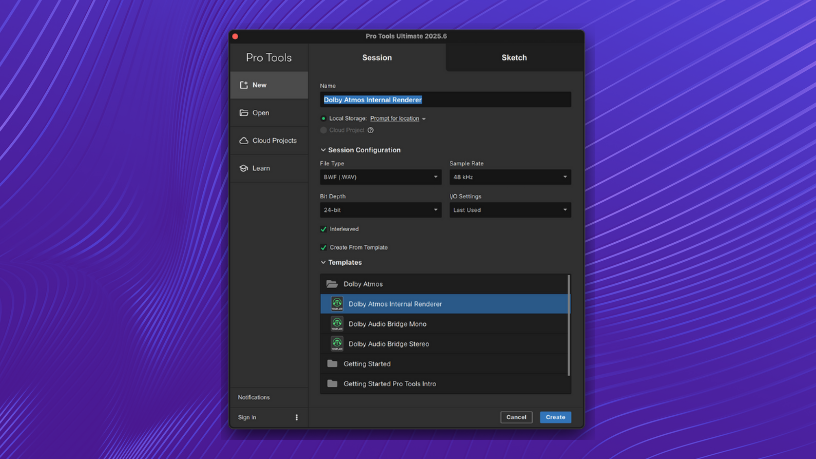Select the Dolby Audio Bridge Stereo template
The height and width of the screenshot is (459, 816).
click(444, 343)
